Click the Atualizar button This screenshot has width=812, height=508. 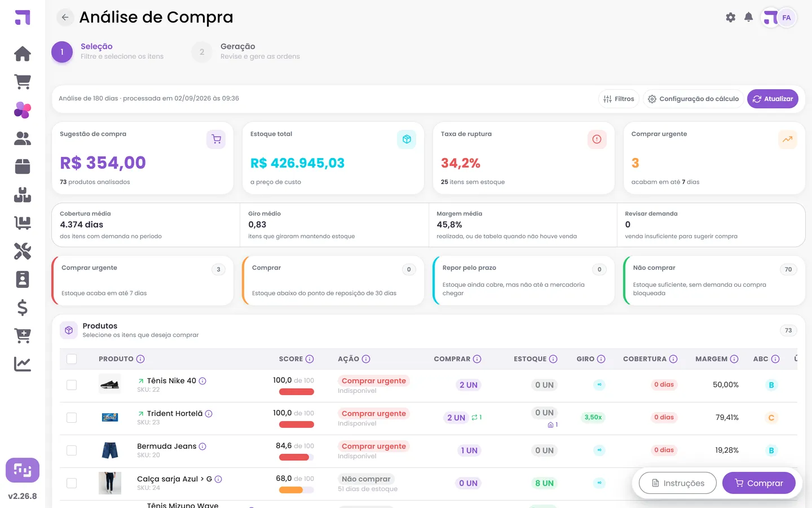pos(773,99)
